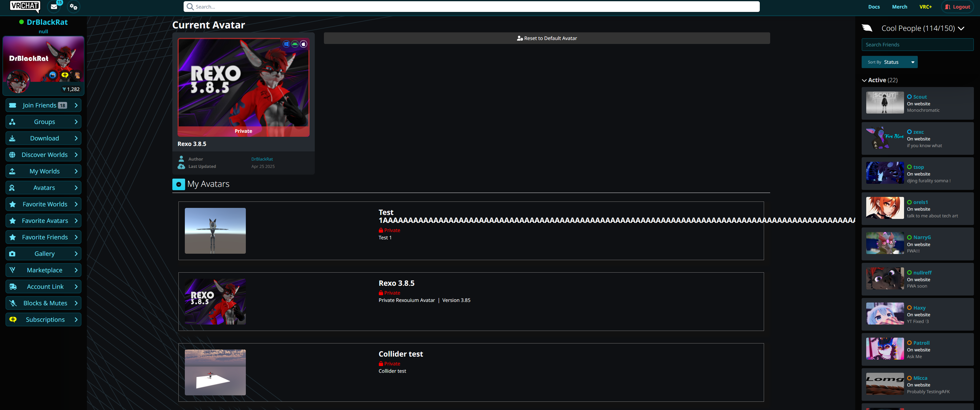
Task: Focus the Search Friends field
Action: click(917, 45)
